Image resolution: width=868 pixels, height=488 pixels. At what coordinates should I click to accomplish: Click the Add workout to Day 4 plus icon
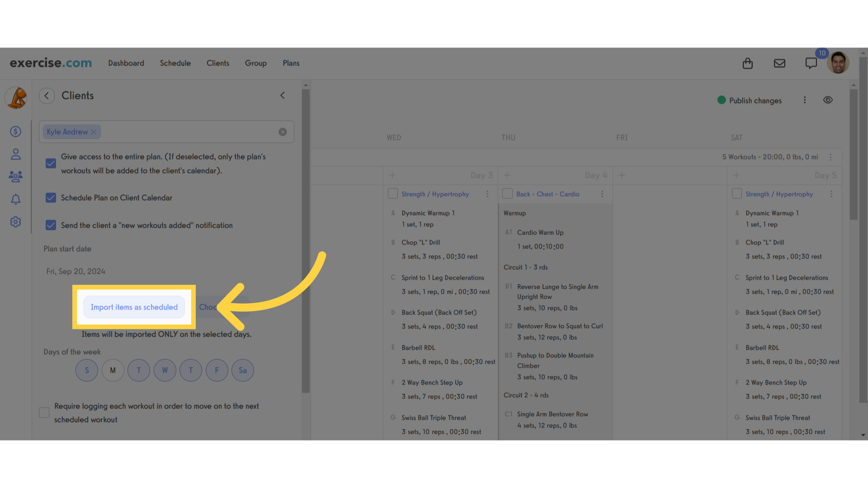coord(507,175)
